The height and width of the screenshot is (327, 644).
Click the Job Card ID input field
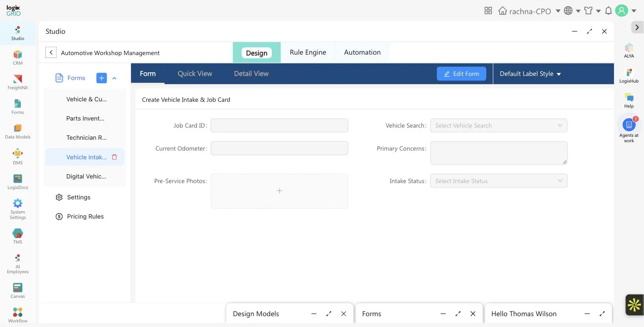point(279,126)
